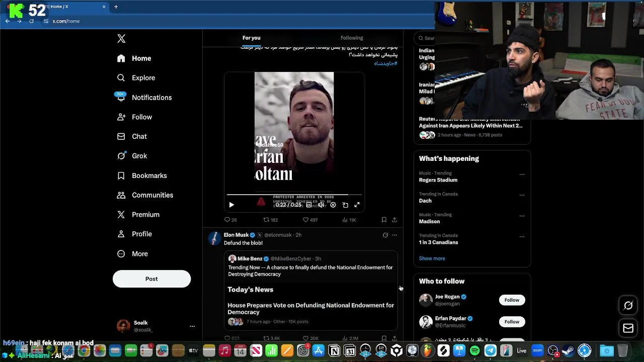Open Joe Rogan's profile avatar
Image resolution: width=644 pixels, height=362 pixels.
[x=426, y=300]
